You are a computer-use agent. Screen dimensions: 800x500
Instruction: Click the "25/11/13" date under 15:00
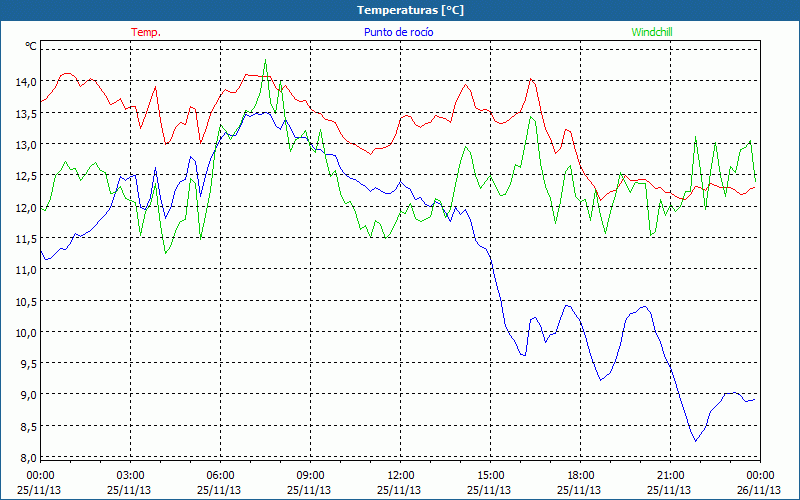[x=489, y=490]
